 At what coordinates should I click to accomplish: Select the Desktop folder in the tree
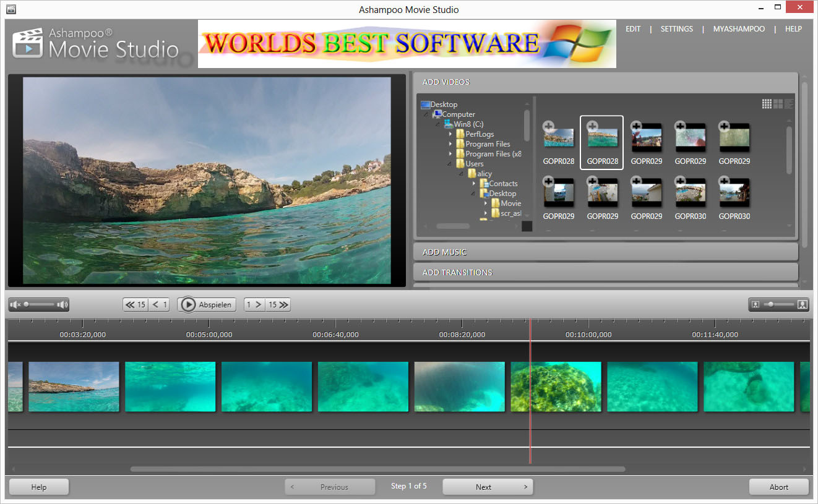coord(444,104)
